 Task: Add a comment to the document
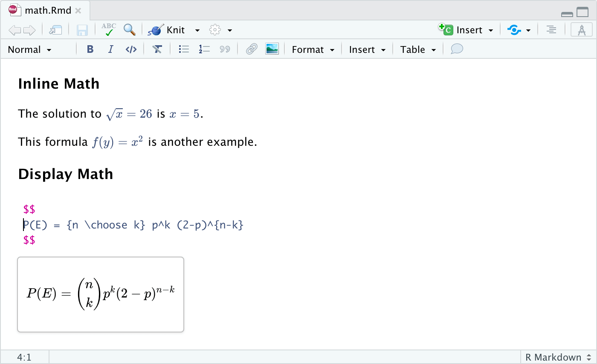[456, 49]
